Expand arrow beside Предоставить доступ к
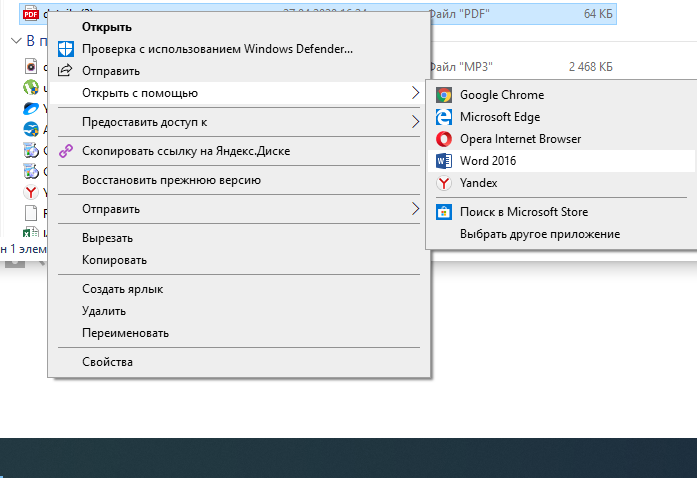The image size is (697, 478). pos(415,122)
